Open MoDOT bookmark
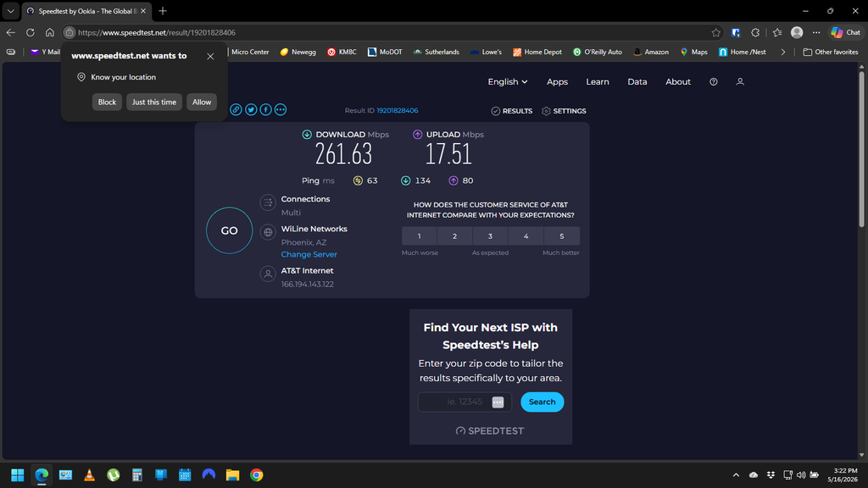The width and height of the screenshot is (868, 488). (x=385, y=52)
